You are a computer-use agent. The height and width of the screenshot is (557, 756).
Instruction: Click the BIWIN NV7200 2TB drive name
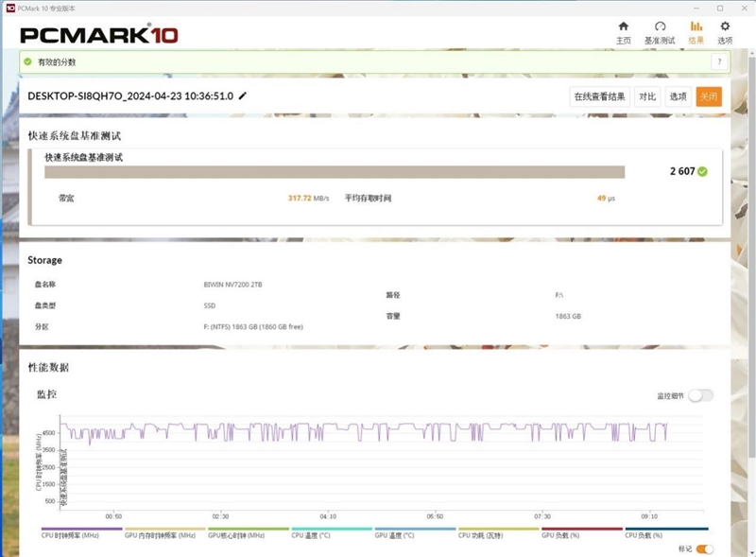pyautogui.click(x=232, y=285)
